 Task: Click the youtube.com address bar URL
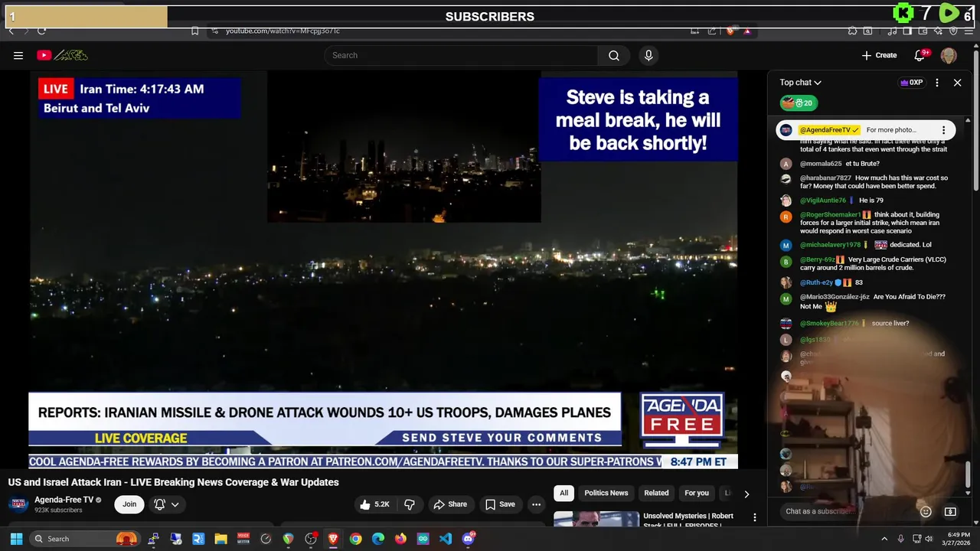(x=283, y=31)
